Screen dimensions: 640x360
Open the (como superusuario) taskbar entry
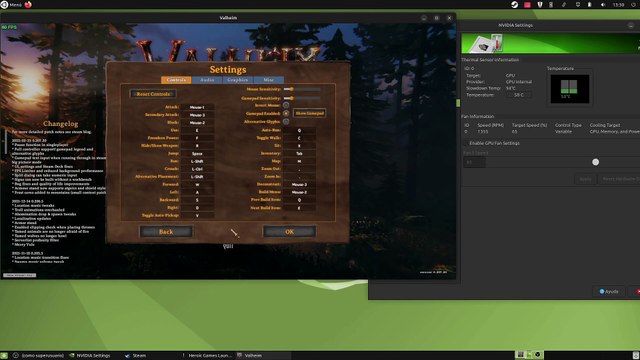tap(38, 356)
